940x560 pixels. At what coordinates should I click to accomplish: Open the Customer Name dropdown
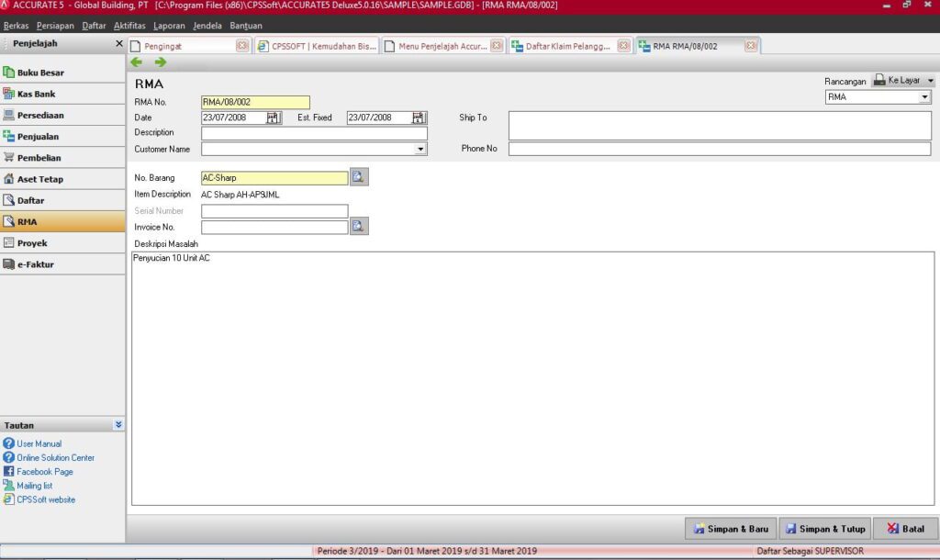pyautogui.click(x=420, y=149)
